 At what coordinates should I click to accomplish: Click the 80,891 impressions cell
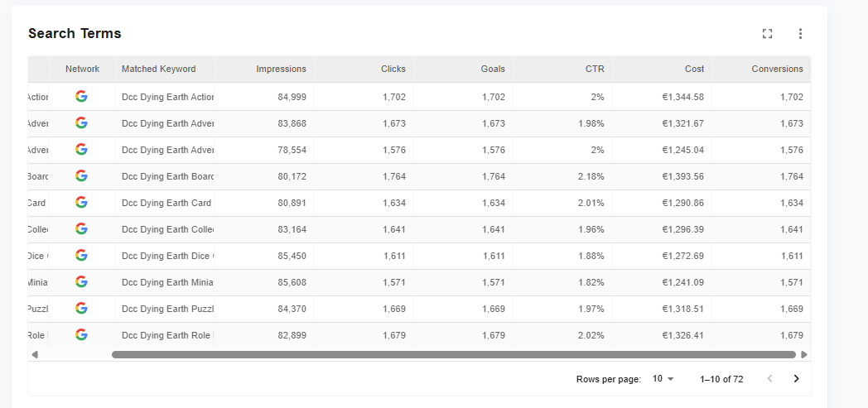tap(263, 203)
